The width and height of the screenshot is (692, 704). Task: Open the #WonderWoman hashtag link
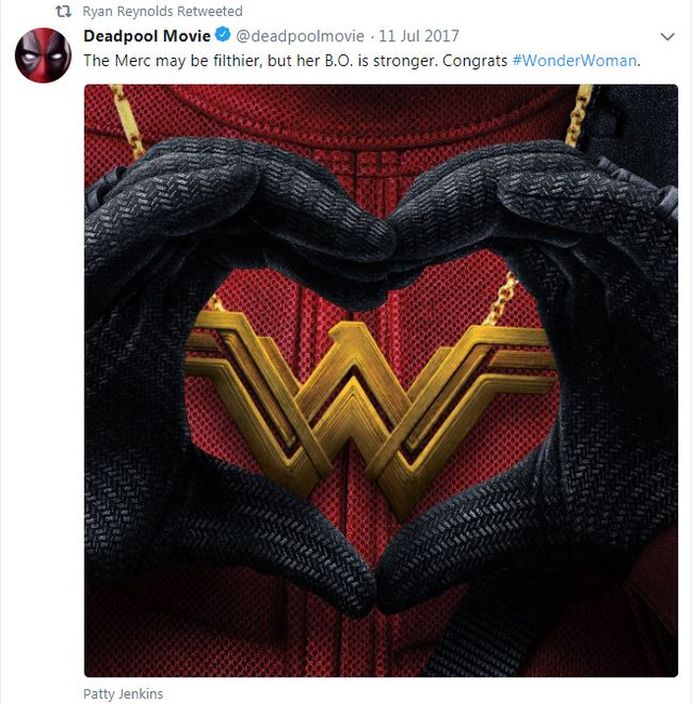pos(575,61)
